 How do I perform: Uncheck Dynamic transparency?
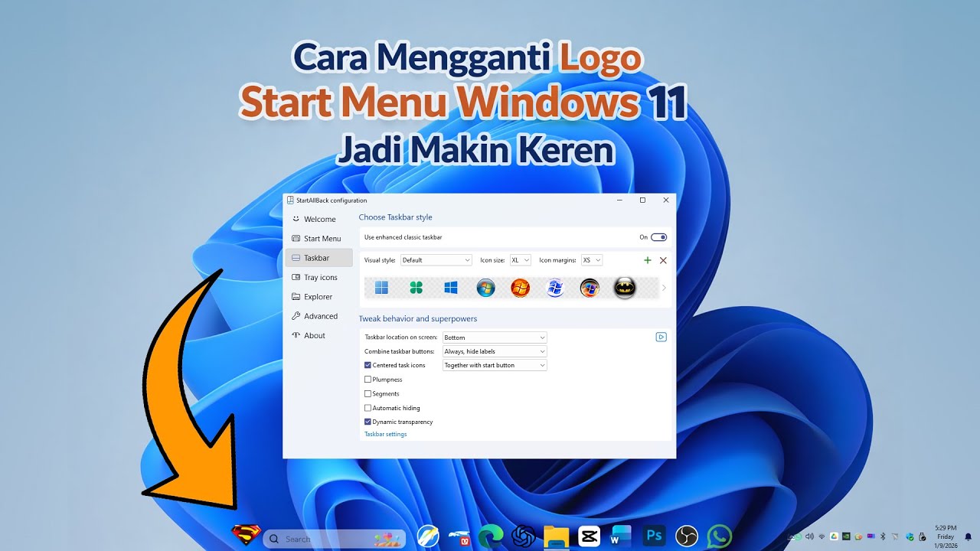367,422
